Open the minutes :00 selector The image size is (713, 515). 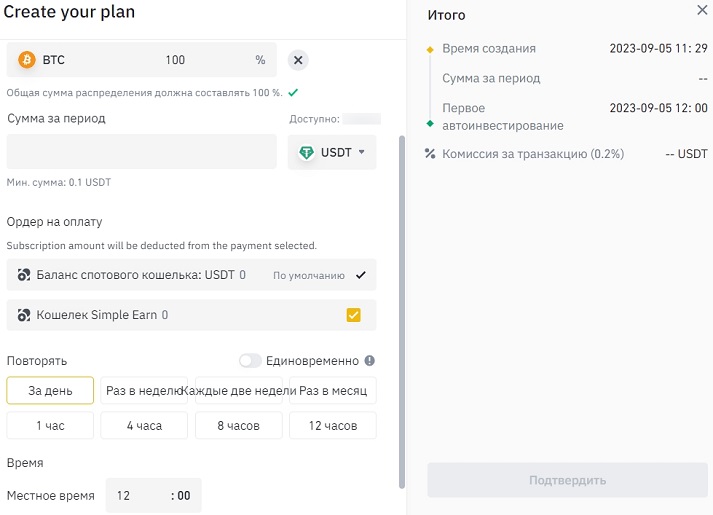[181, 495]
